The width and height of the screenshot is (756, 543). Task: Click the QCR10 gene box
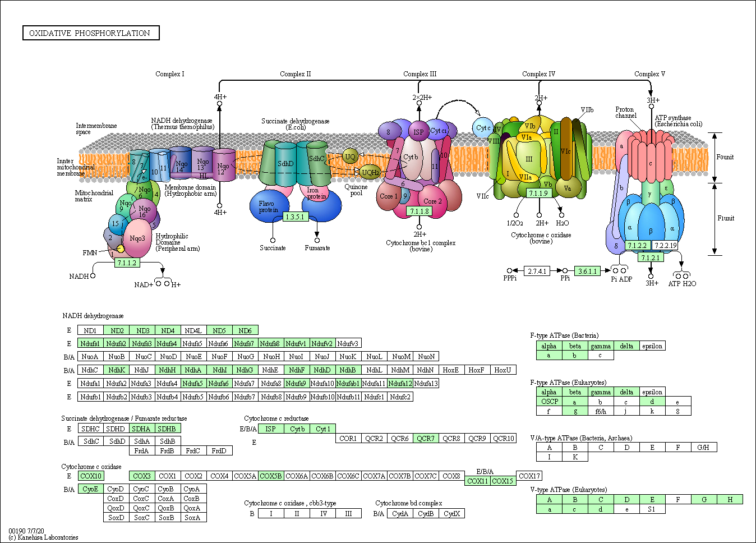[503, 438]
